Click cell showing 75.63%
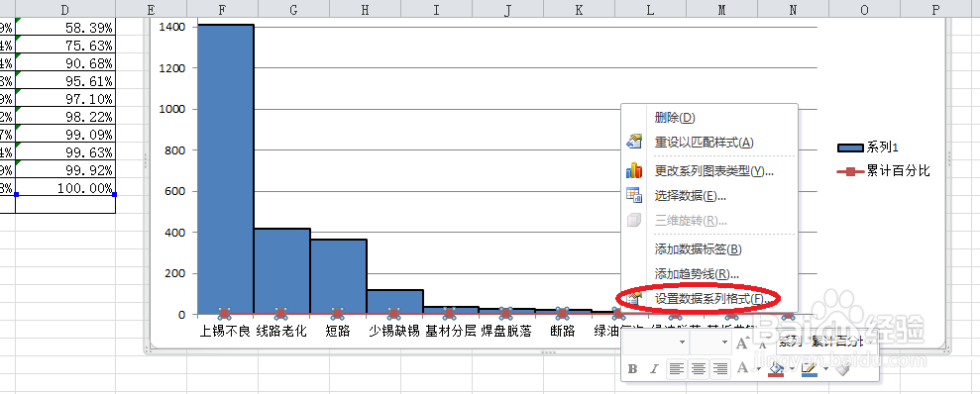Screen dimensions: 980x394 (65, 45)
